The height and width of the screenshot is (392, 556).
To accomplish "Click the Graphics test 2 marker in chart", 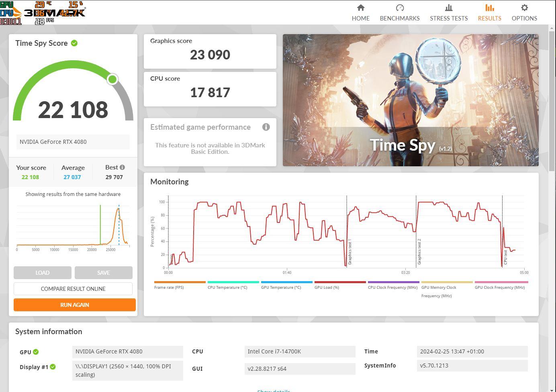I will (419, 251).
